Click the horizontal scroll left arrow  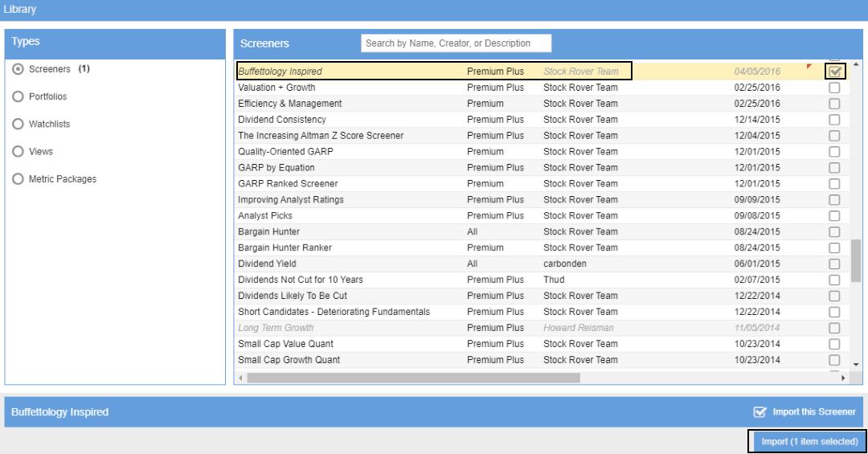(240, 378)
